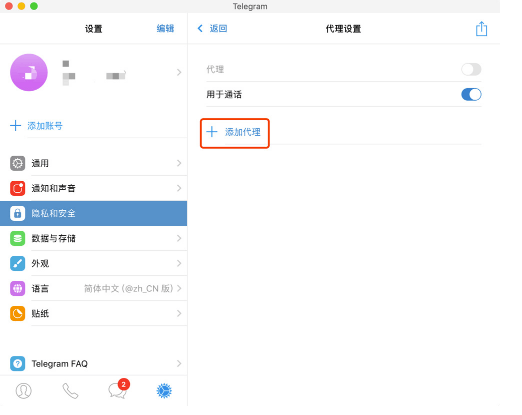Open Chats tab with unread badge
Screen dimensions: 522x415
pos(118,390)
